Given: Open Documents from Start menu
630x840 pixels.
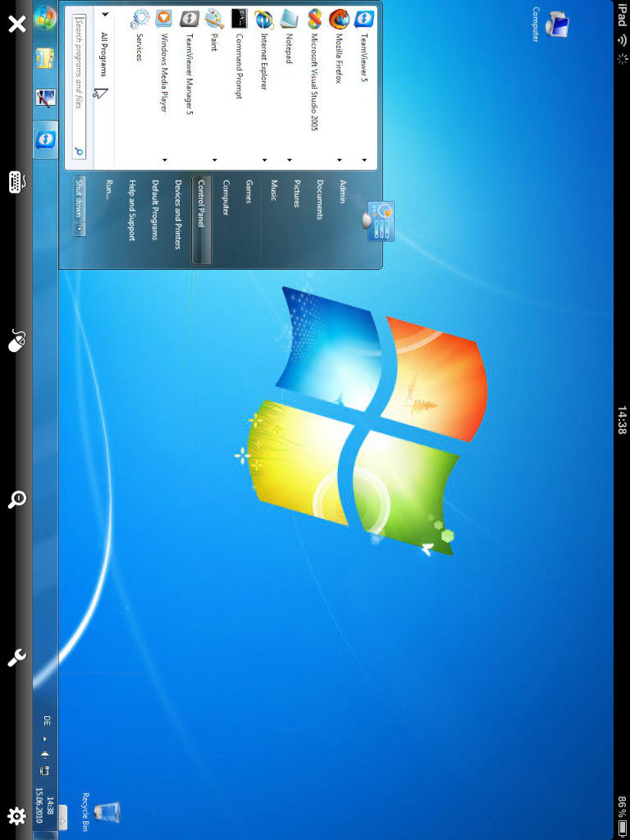Looking at the screenshot, I should [x=319, y=200].
